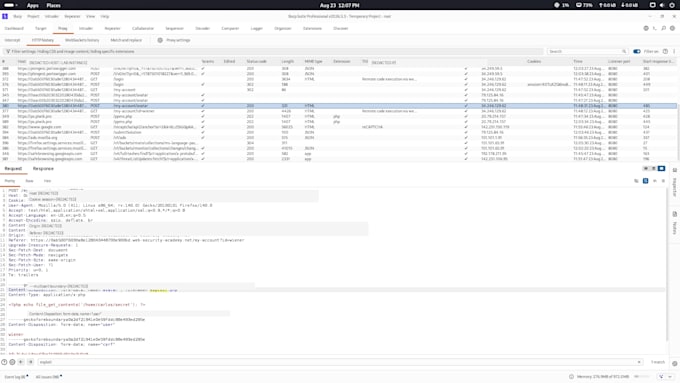
Task: Sort by the Length column
Action: click(x=288, y=62)
